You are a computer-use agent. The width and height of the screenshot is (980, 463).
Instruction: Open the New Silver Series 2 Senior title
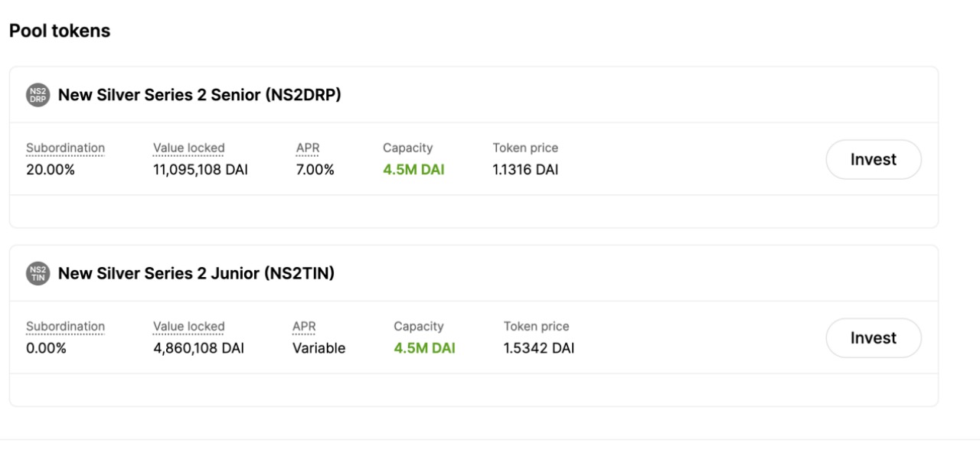pyautogui.click(x=199, y=95)
